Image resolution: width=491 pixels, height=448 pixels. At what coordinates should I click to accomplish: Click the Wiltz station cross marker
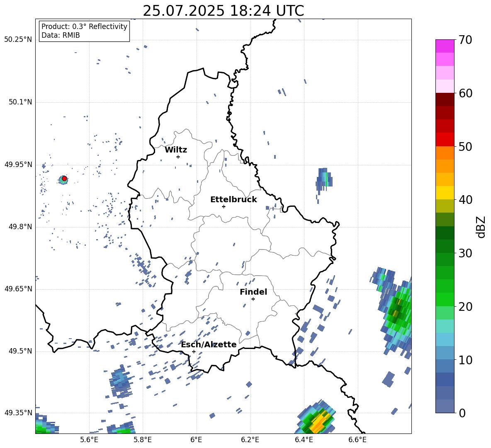tap(178, 157)
